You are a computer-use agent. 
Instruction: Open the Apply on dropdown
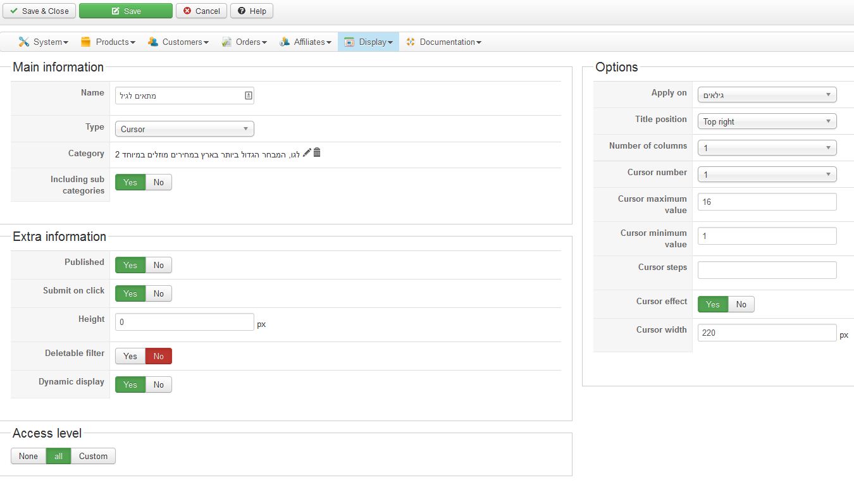tap(767, 95)
